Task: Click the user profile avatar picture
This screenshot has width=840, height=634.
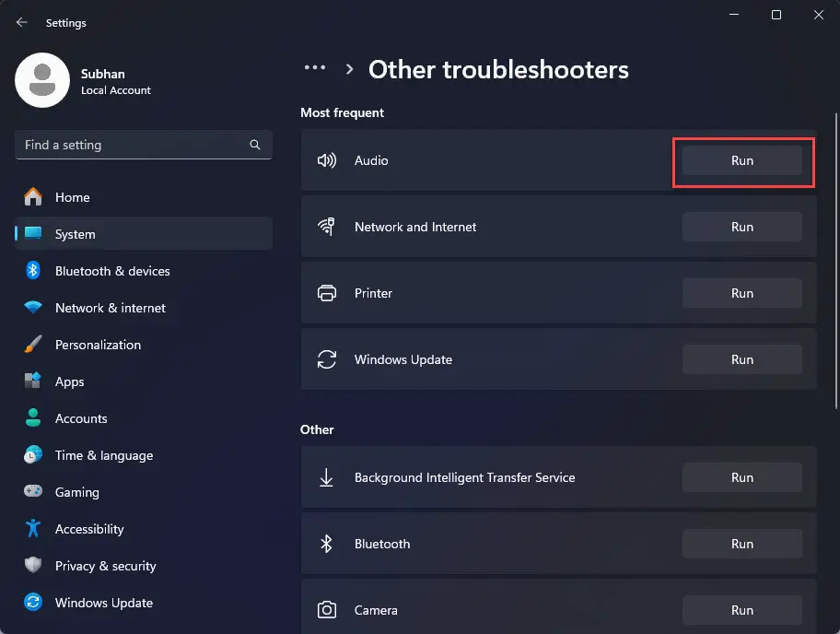Action: coord(42,80)
